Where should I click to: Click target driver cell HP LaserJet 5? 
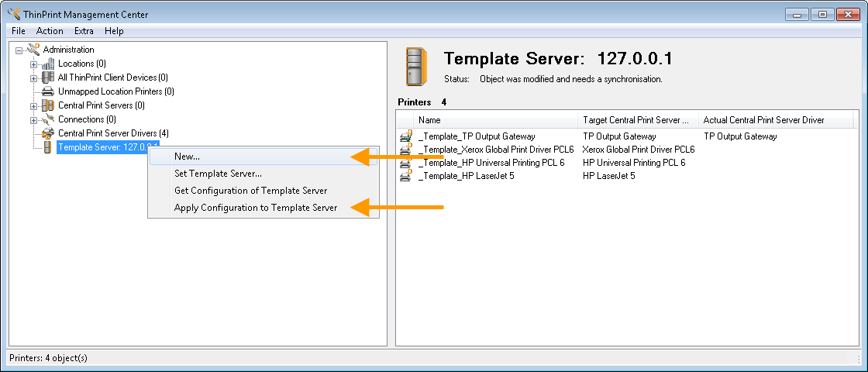click(609, 176)
